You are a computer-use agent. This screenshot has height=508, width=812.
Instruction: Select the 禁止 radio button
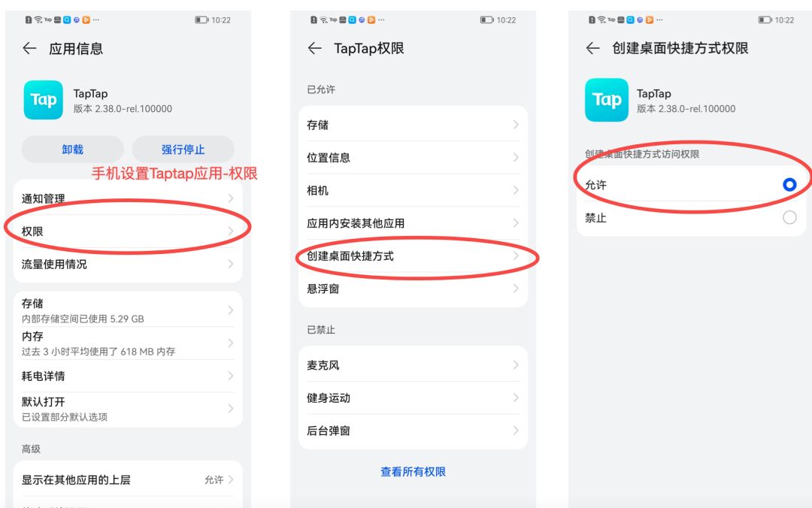click(789, 217)
